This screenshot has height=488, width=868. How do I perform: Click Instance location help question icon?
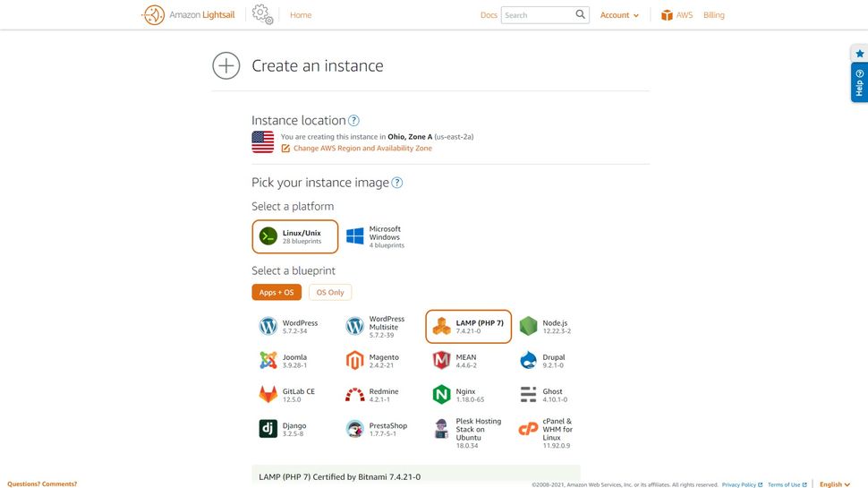point(353,120)
